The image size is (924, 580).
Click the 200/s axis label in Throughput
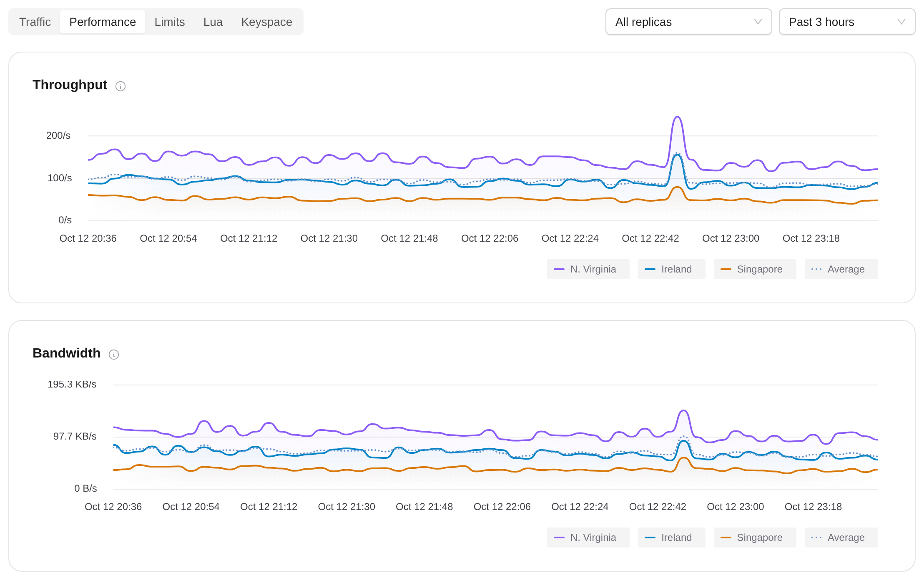(x=58, y=135)
